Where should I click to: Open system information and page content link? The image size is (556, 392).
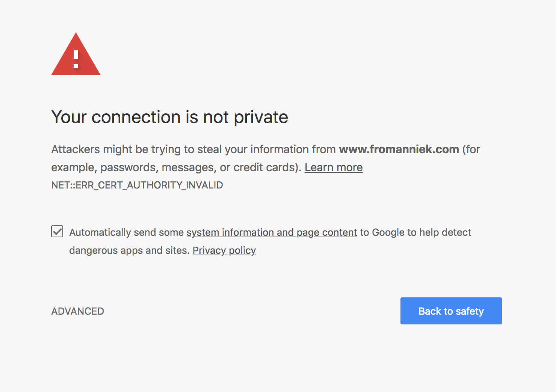[x=272, y=232]
